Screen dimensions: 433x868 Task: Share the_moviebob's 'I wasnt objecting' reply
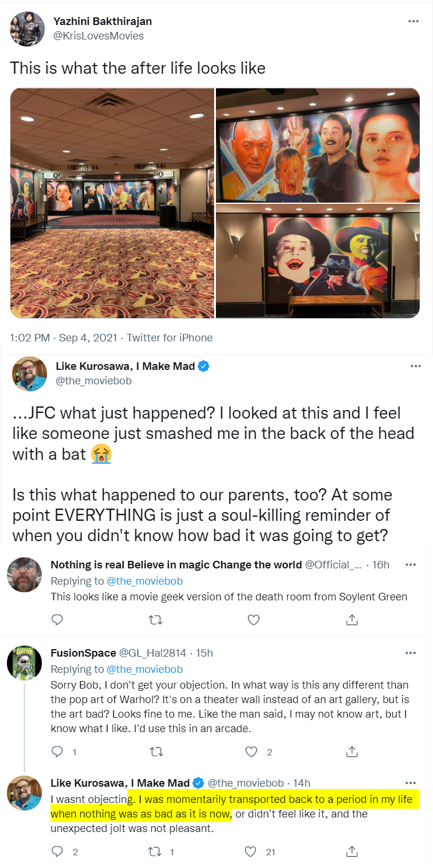pyautogui.click(x=352, y=852)
